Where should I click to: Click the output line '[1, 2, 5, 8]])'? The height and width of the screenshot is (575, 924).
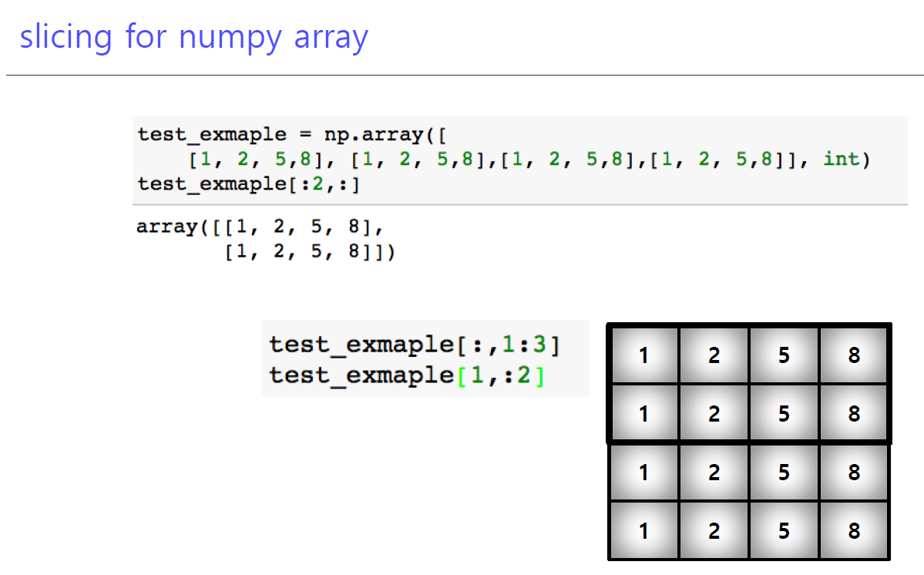coord(310,251)
